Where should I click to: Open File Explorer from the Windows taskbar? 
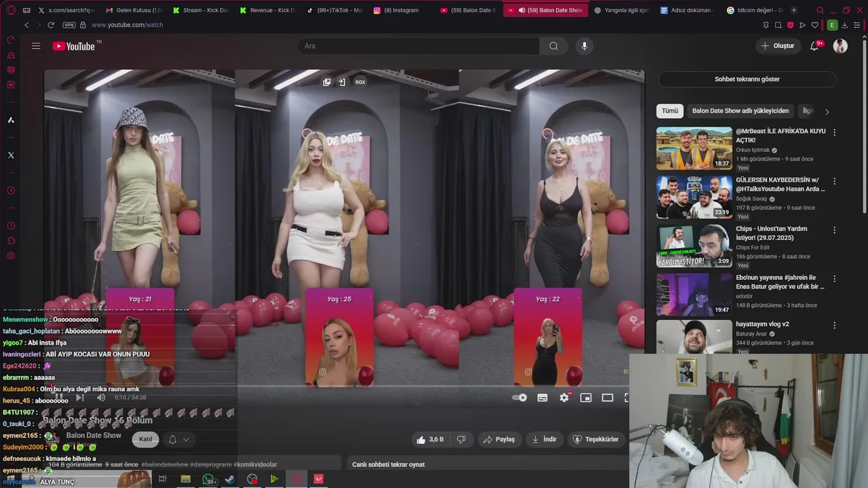tap(185, 479)
